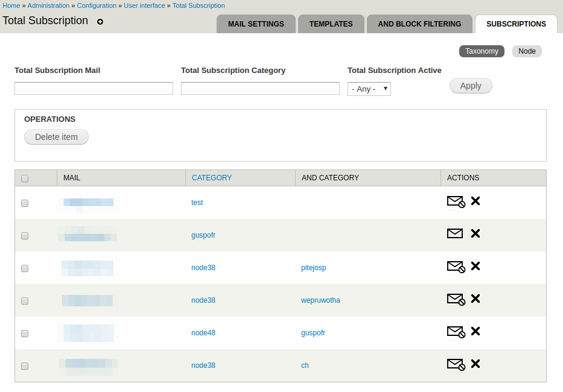
Task: Open the Total Subscription Active dropdown
Action: pos(369,88)
